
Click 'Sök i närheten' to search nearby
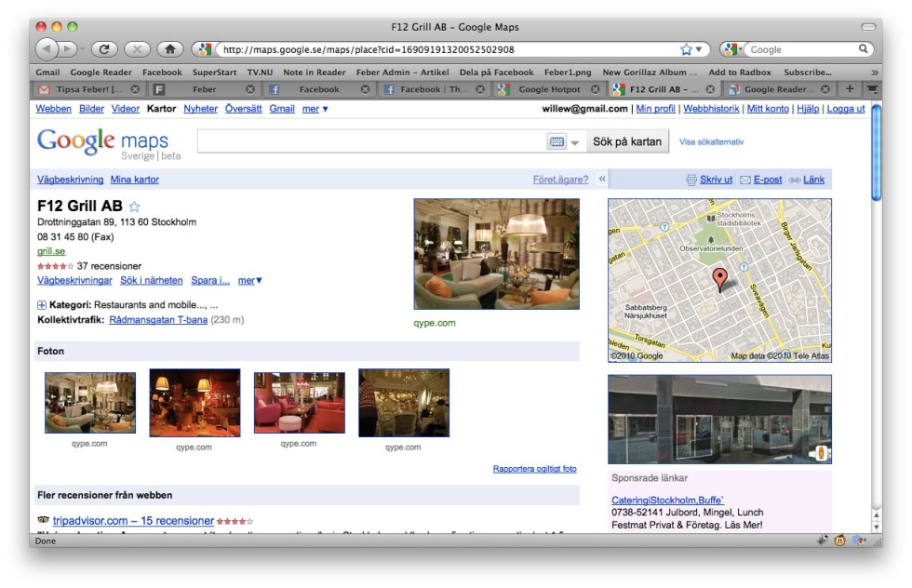(x=151, y=280)
